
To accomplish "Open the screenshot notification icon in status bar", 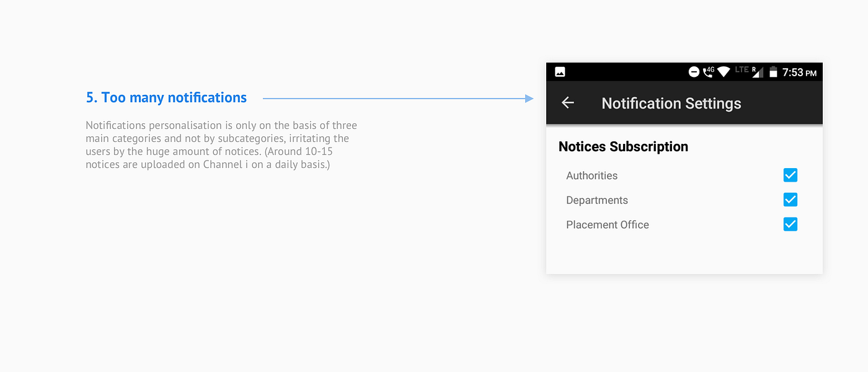I will click(560, 71).
